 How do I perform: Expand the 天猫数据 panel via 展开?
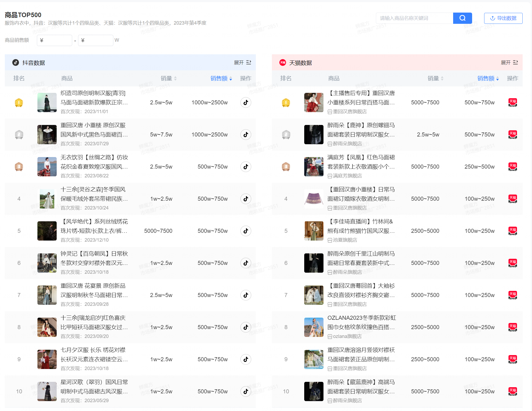pos(509,63)
